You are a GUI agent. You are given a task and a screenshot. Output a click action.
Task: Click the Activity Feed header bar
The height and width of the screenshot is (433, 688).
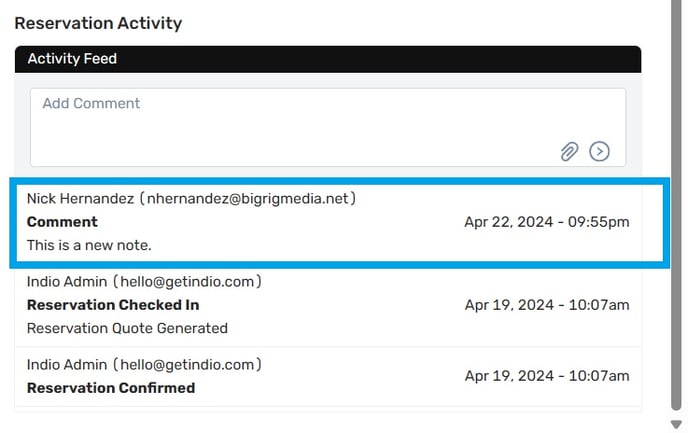pyautogui.click(x=328, y=59)
